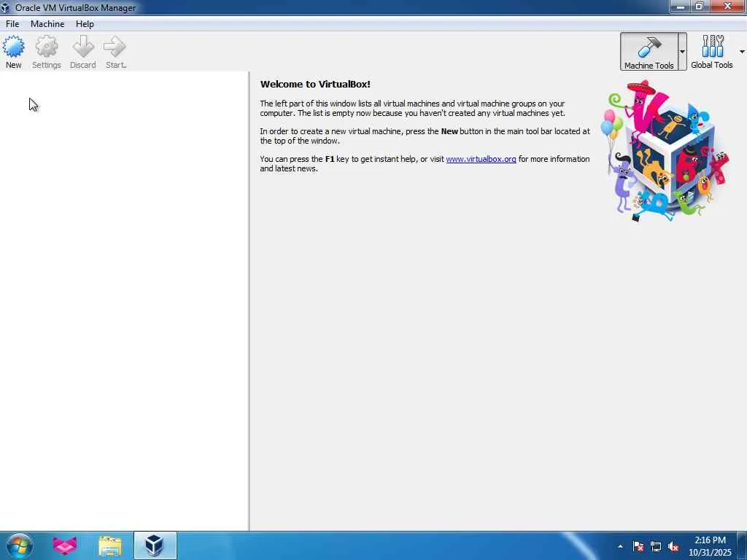Visit the www.virtualbox.org link
The height and width of the screenshot is (560, 747).
click(481, 159)
